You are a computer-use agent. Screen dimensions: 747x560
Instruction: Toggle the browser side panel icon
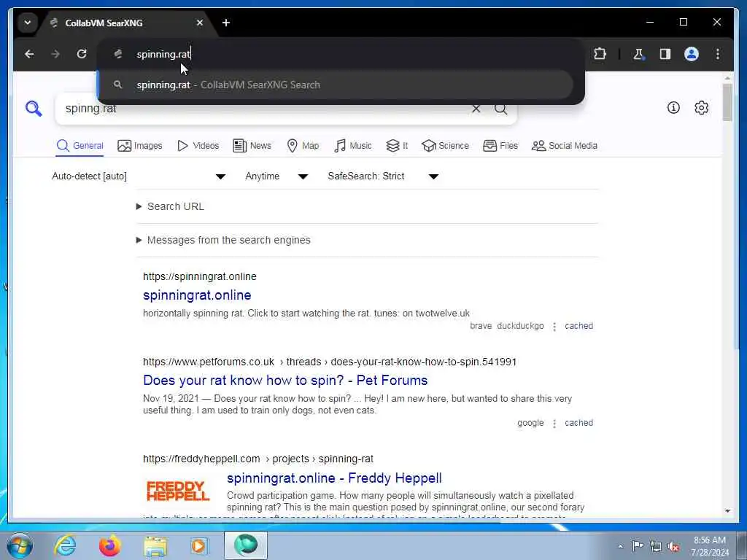point(665,54)
